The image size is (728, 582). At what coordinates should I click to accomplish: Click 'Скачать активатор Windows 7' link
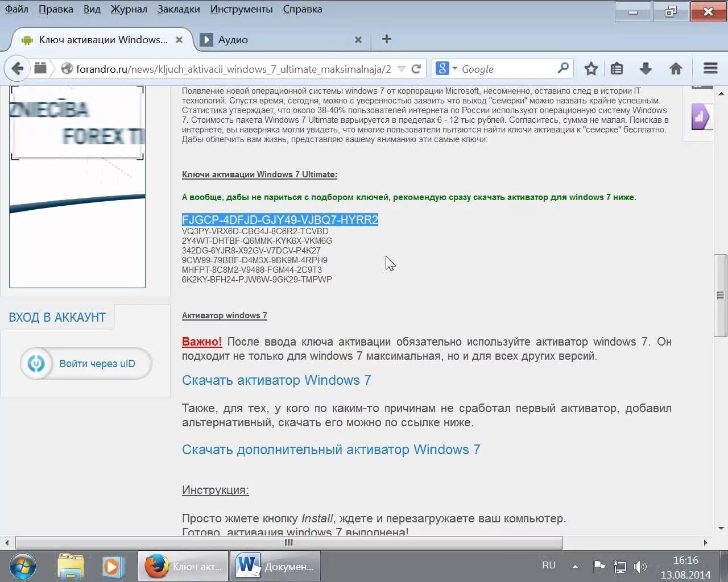coord(276,380)
